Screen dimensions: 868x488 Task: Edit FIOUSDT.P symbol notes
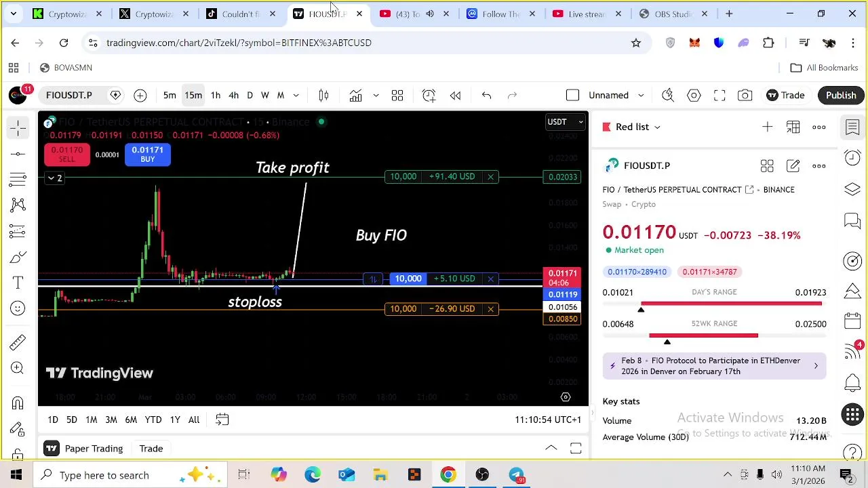coord(793,166)
